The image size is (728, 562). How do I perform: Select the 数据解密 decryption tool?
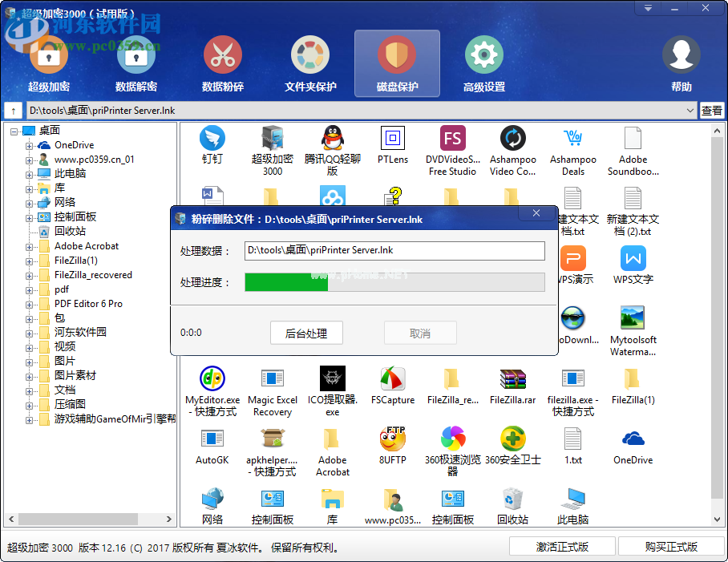click(x=135, y=64)
